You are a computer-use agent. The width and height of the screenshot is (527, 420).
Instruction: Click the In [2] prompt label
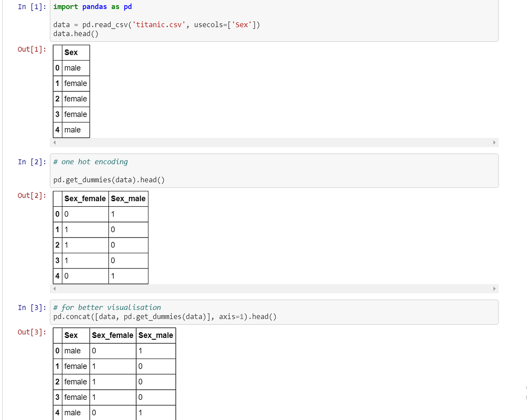[x=31, y=162]
